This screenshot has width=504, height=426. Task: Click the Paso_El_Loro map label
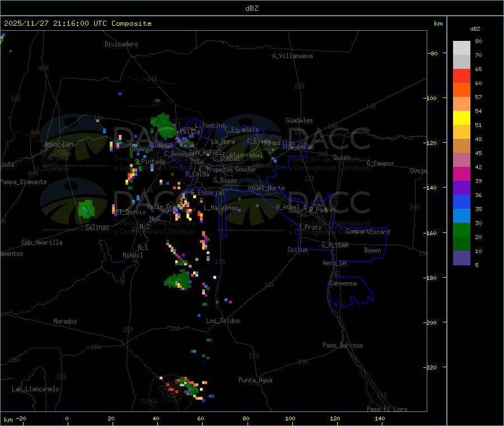[x=388, y=409]
